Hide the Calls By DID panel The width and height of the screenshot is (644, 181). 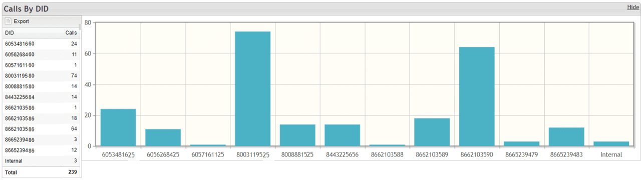(x=632, y=7)
